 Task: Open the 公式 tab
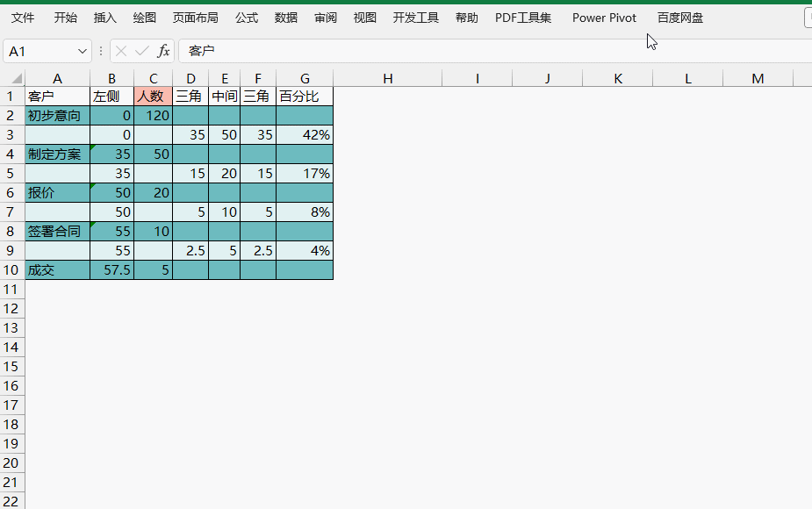click(x=247, y=18)
